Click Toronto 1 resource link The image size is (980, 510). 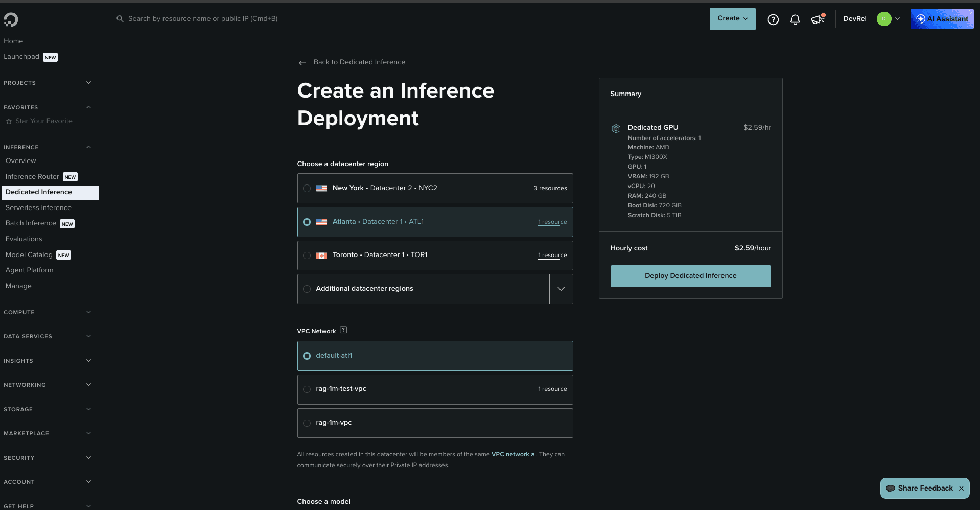[x=552, y=255]
